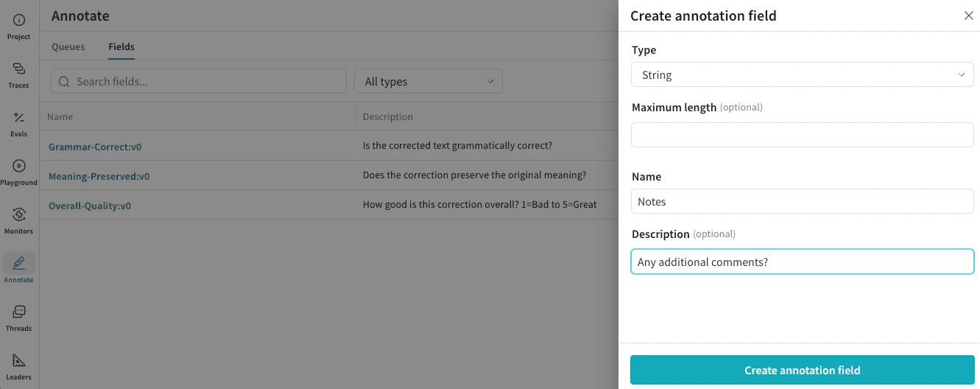Go to Traces in sidebar
Image resolution: width=980 pixels, height=389 pixels.
click(19, 74)
